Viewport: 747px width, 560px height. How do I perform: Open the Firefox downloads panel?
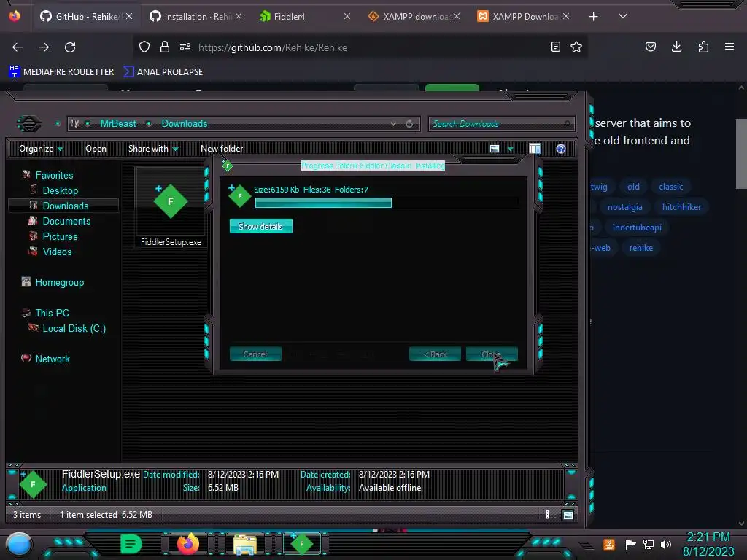[676, 47]
